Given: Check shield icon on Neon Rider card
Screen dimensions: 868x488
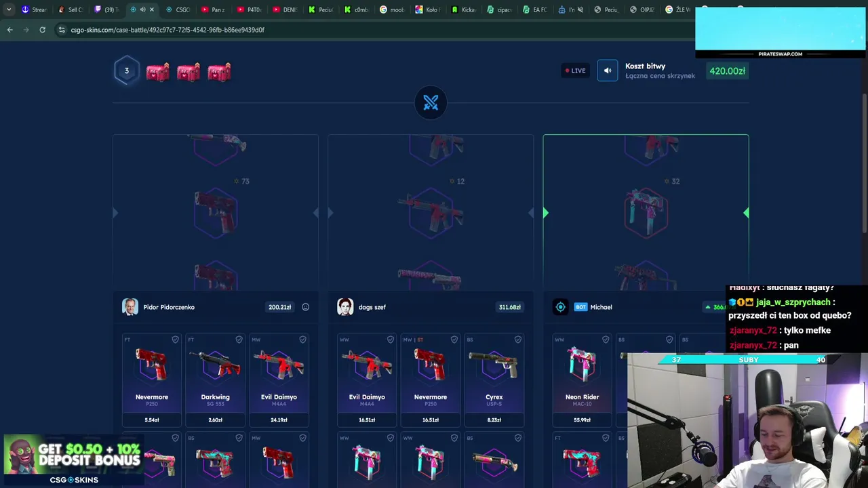Looking at the screenshot, I should [606, 340].
